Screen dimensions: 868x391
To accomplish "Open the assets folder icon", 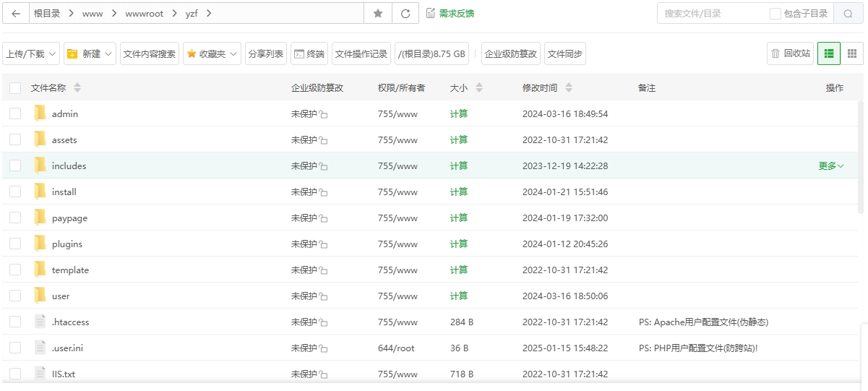I will tap(40, 139).
